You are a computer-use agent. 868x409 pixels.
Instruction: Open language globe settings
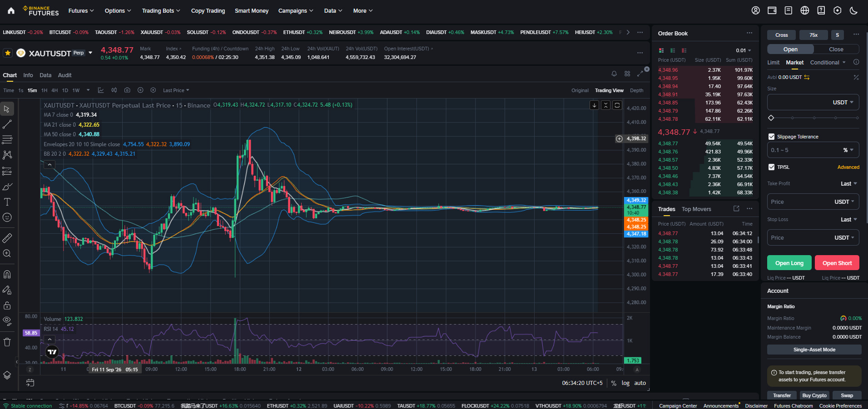tap(804, 10)
